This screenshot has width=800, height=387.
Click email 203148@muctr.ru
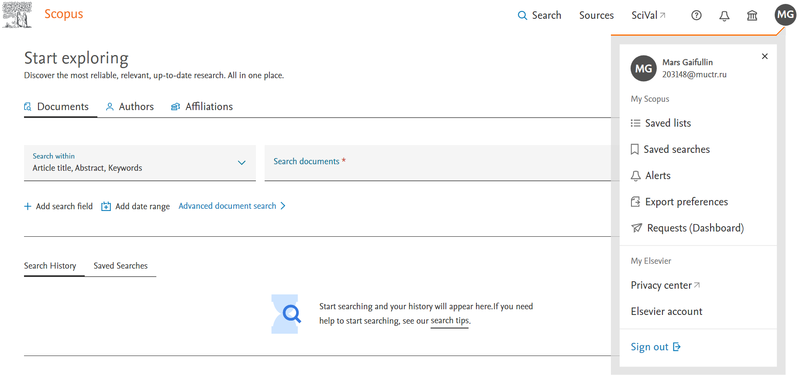tap(694, 74)
